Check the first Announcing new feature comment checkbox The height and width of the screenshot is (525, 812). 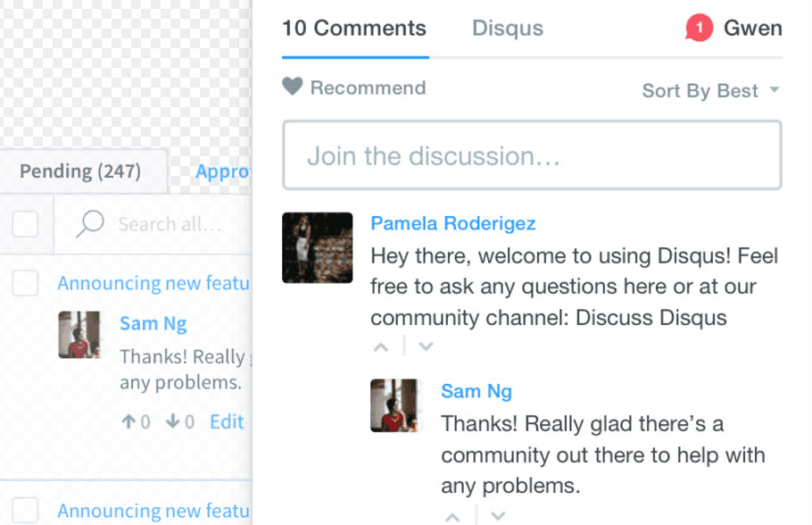click(25, 283)
